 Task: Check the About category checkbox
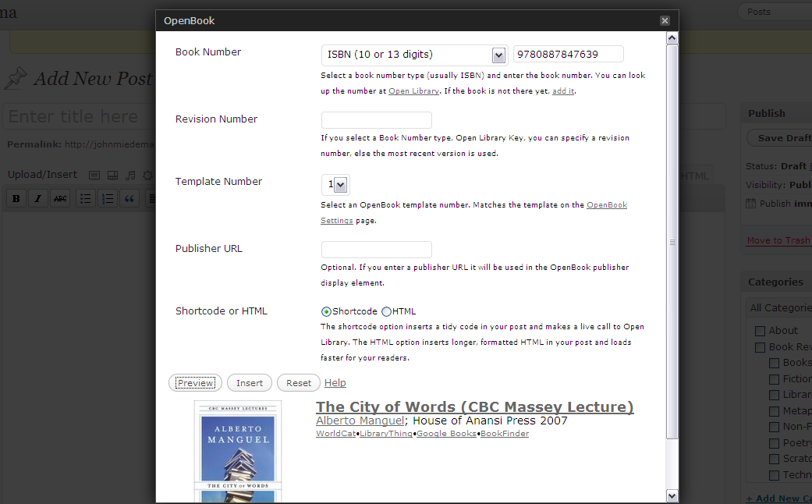click(761, 331)
